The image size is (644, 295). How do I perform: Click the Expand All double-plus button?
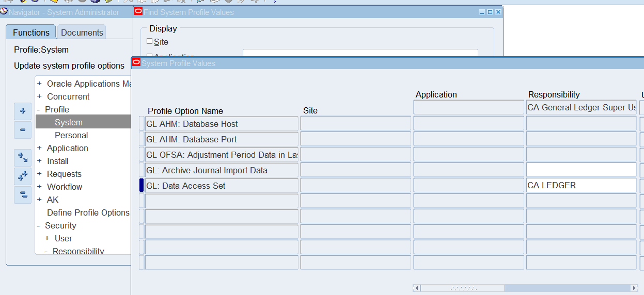(x=23, y=176)
